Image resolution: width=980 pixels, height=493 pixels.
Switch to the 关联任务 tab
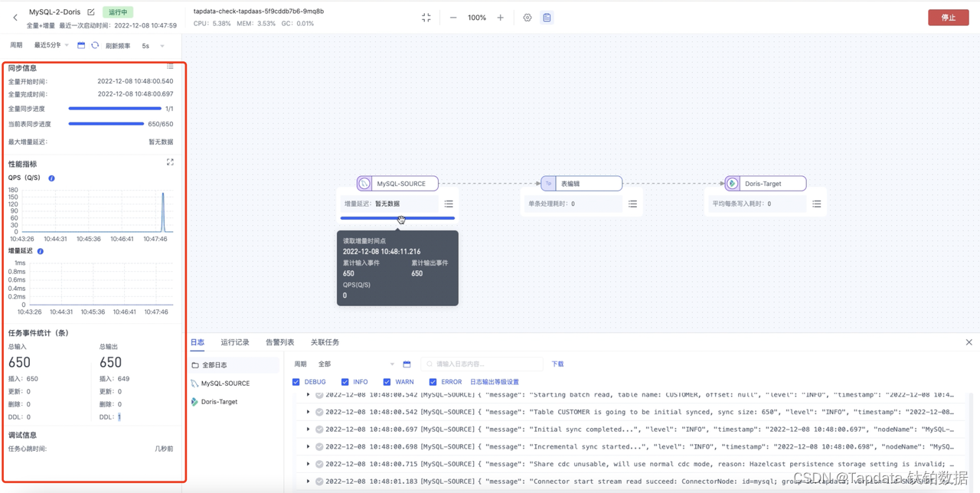click(x=325, y=342)
